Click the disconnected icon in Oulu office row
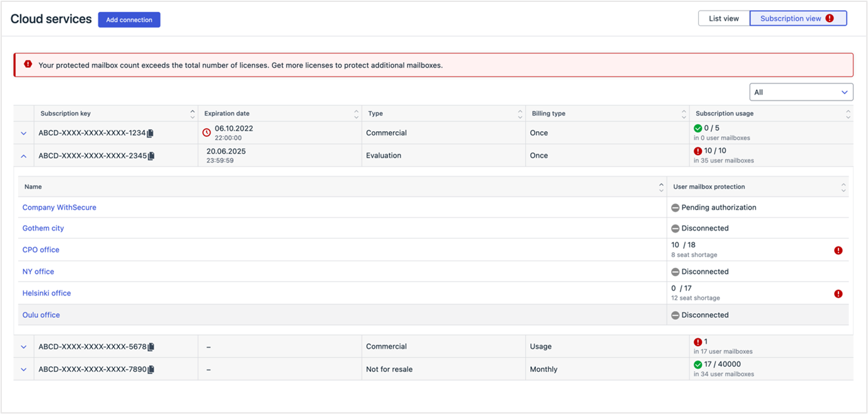 (675, 316)
